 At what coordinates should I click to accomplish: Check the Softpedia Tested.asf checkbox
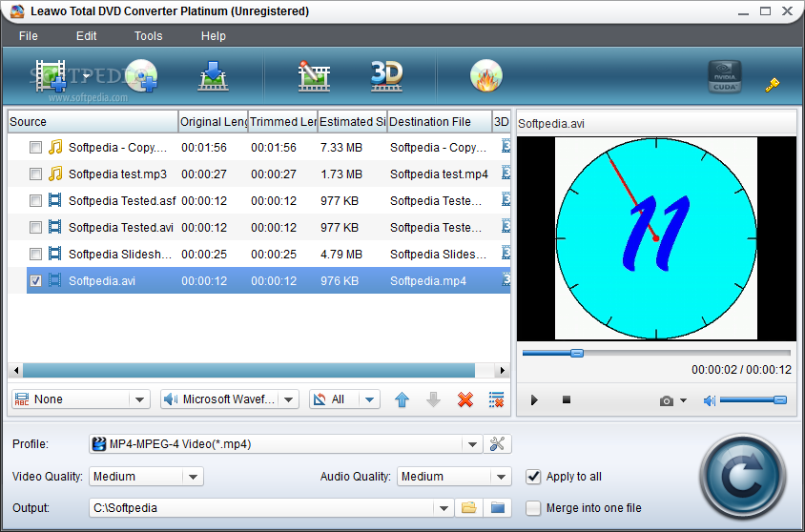point(35,201)
